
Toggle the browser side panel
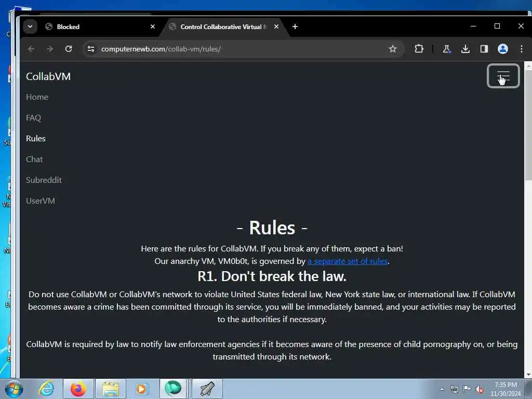pyautogui.click(x=484, y=49)
